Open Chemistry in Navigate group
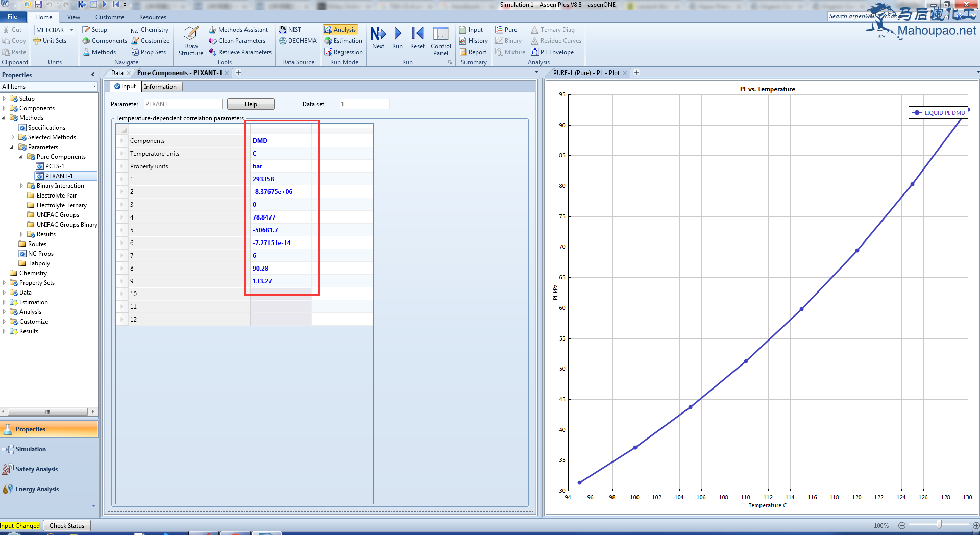Viewport: 980px width, 535px height. (150, 30)
